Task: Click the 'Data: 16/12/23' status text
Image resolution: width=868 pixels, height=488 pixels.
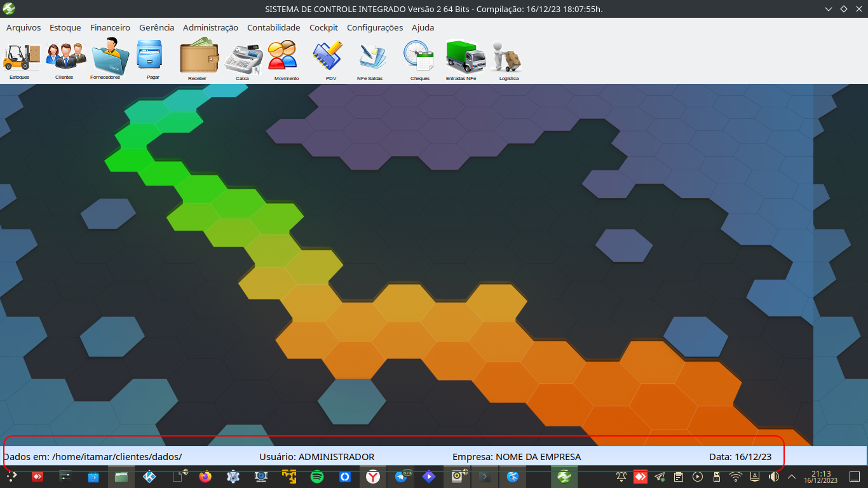Action: [x=740, y=456]
